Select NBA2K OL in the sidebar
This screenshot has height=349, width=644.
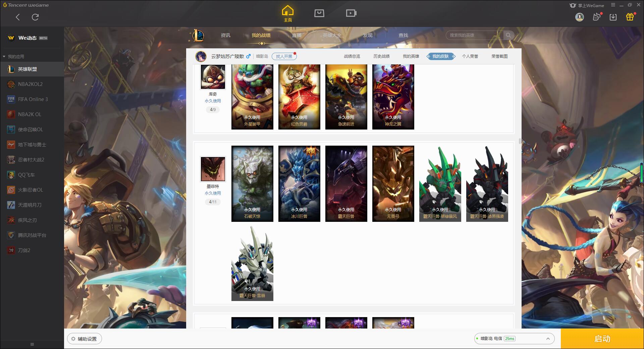32,114
